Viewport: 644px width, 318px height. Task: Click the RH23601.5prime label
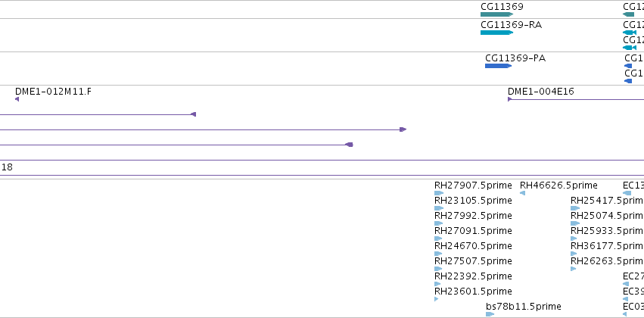(473, 291)
